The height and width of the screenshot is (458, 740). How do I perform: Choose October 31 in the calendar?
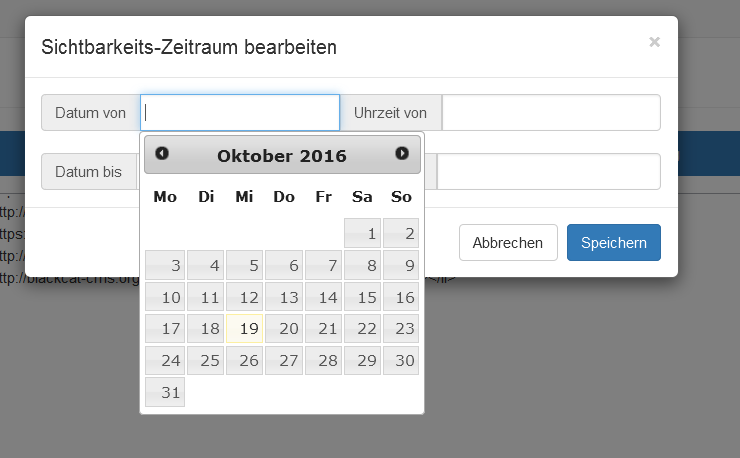coord(165,392)
